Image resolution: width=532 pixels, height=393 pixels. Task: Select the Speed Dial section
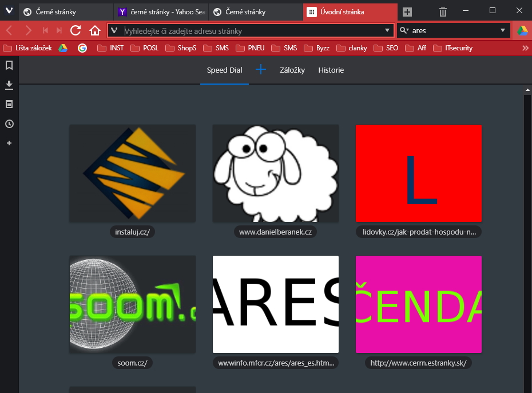click(224, 70)
